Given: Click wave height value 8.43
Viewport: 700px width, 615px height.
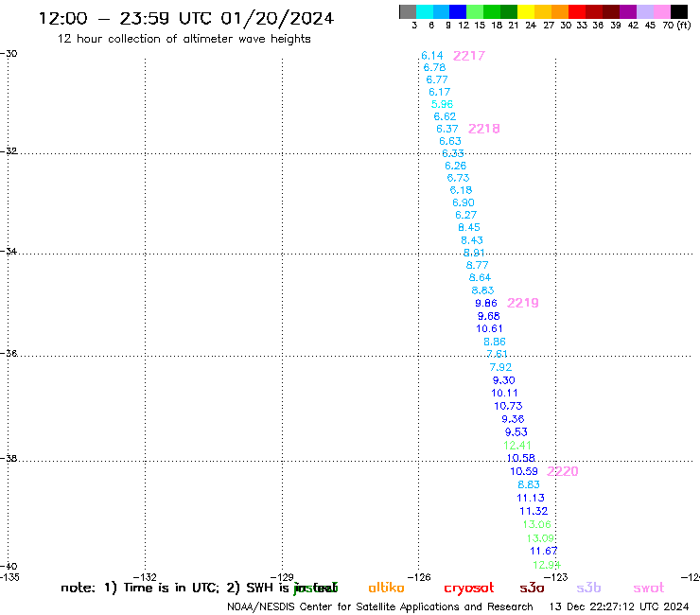Looking at the screenshot, I should [x=472, y=240].
